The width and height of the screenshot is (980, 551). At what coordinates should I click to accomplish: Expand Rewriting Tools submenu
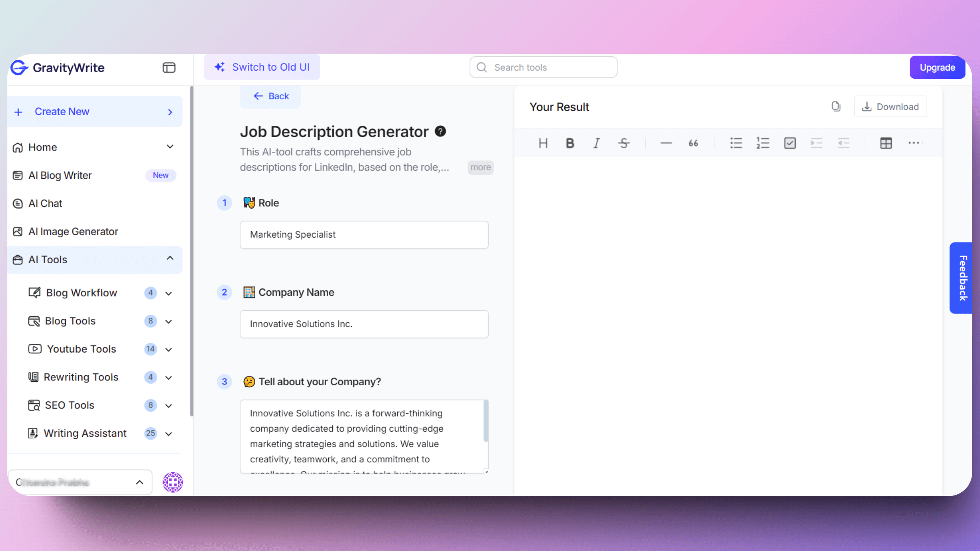168,378
